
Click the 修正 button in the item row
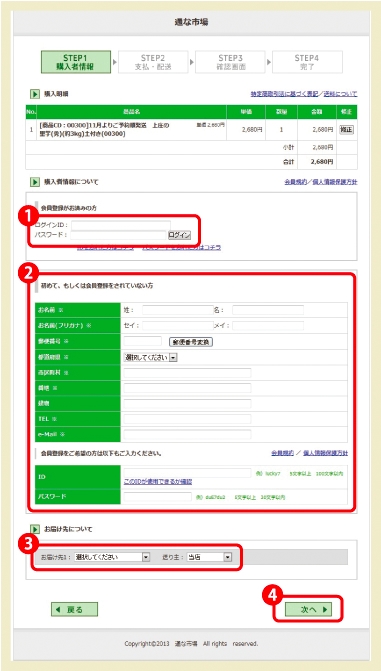pyautogui.click(x=346, y=129)
